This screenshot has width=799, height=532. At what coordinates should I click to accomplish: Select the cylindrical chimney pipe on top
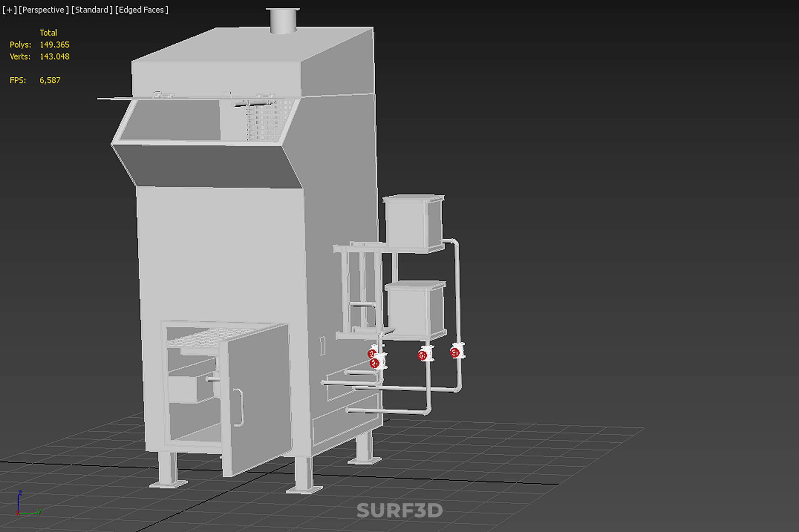click(283, 20)
